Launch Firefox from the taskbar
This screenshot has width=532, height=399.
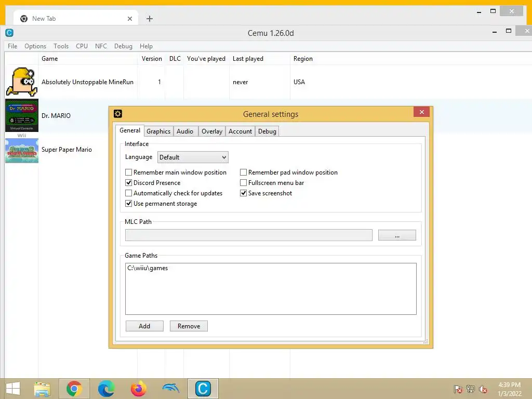point(138,389)
